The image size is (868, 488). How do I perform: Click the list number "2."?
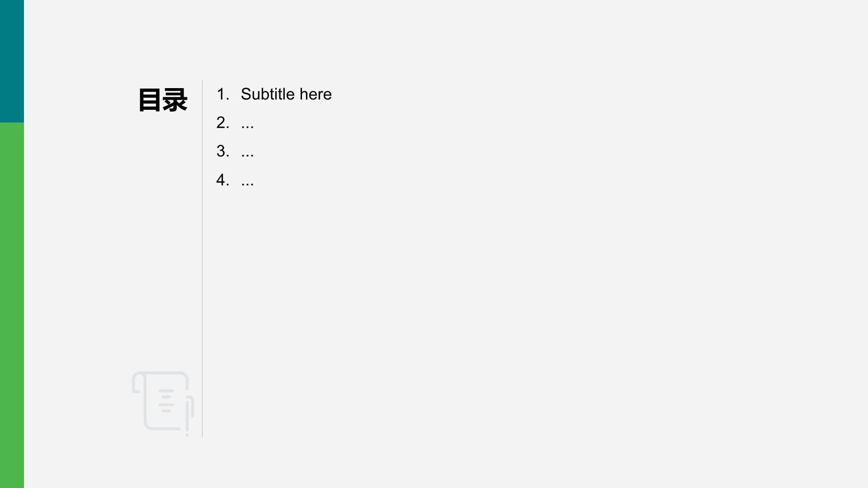[222, 122]
